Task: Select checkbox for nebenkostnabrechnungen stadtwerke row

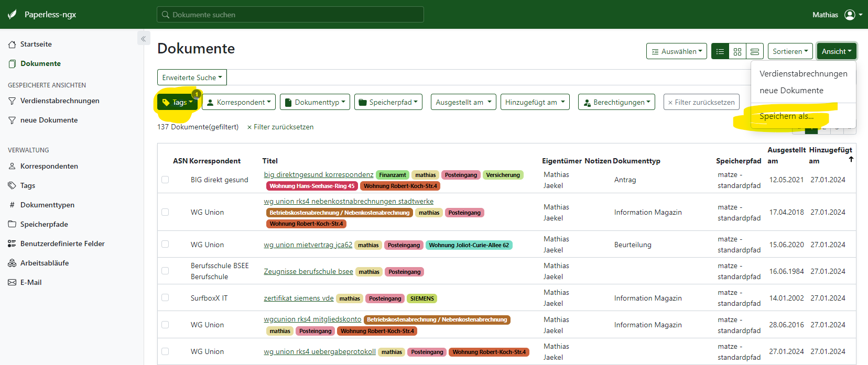Action: (x=165, y=212)
